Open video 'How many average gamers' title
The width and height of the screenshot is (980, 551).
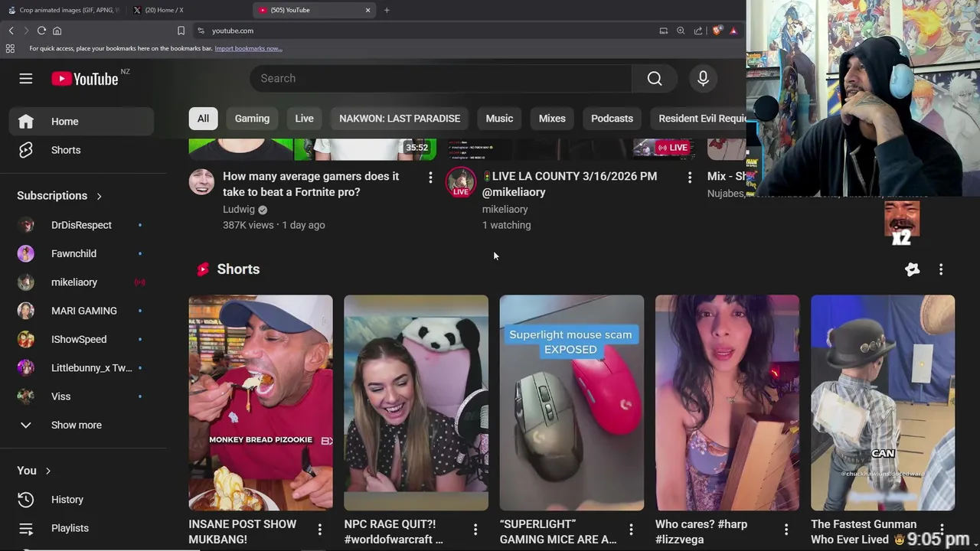311,184
